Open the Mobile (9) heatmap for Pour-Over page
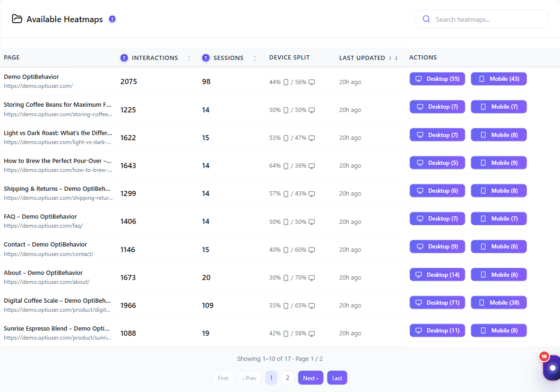The width and height of the screenshot is (560, 392). 499,163
